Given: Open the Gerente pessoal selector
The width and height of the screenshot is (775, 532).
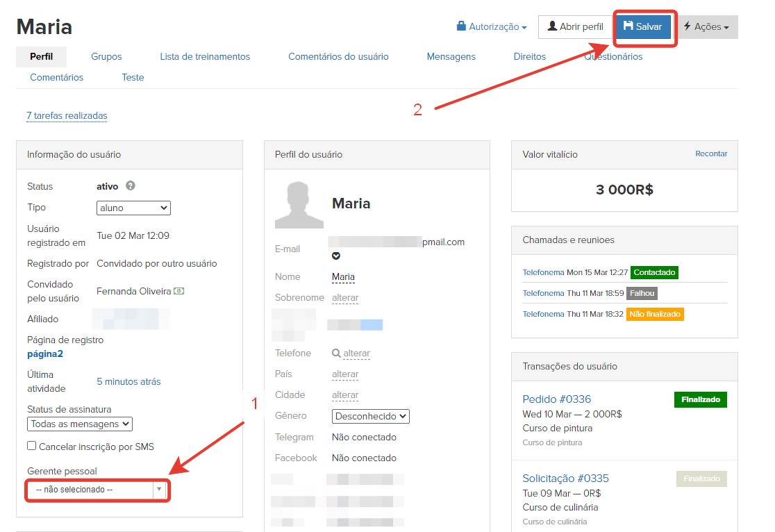Looking at the screenshot, I should 97,490.
